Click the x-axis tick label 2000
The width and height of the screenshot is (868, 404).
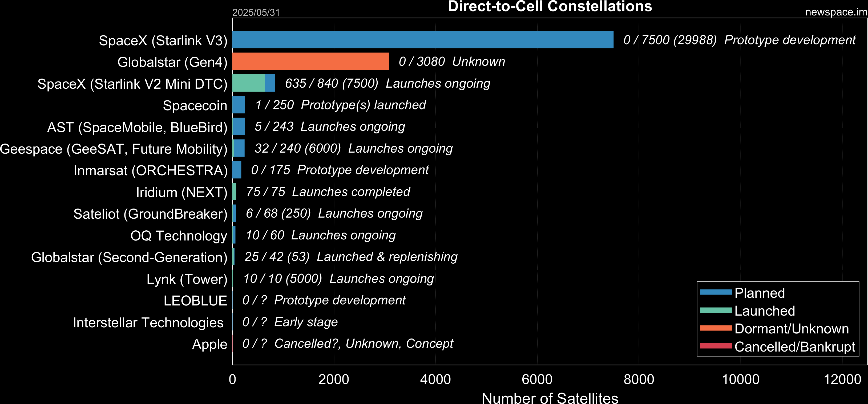click(334, 379)
